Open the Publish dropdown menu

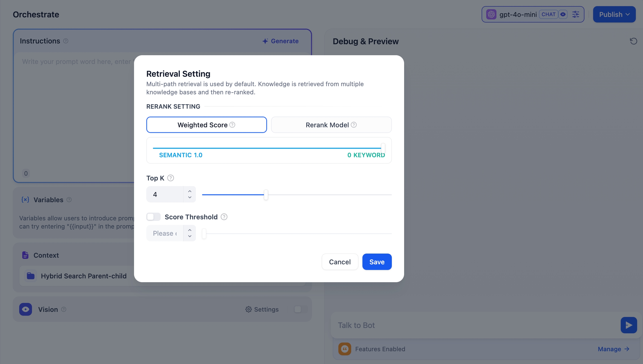(614, 15)
